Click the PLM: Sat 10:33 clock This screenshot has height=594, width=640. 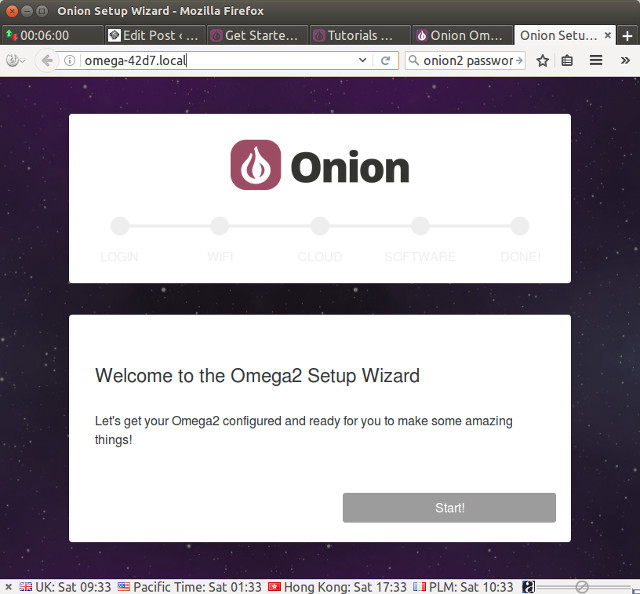point(463,587)
